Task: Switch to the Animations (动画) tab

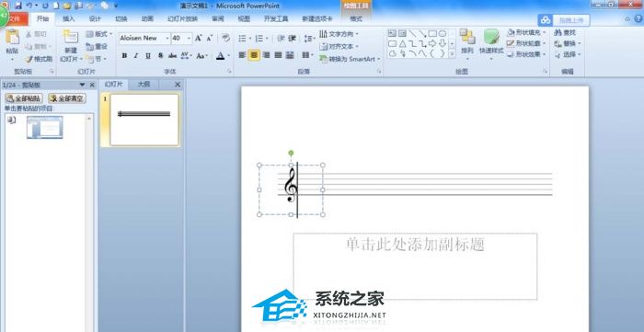Action: click(147, 19)
